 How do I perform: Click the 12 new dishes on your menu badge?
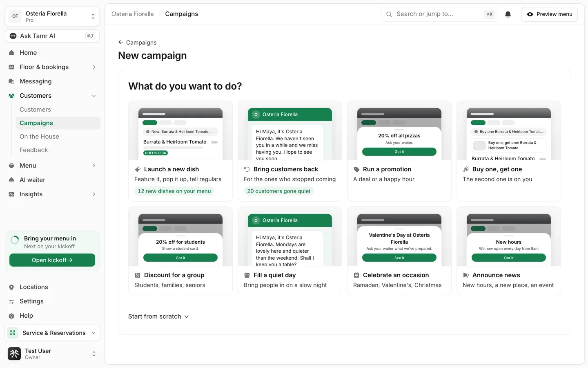click(174, 191)
